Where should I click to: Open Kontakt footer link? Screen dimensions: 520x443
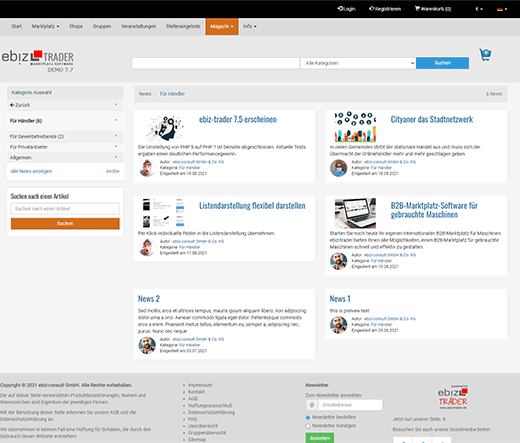click(196, 392)
